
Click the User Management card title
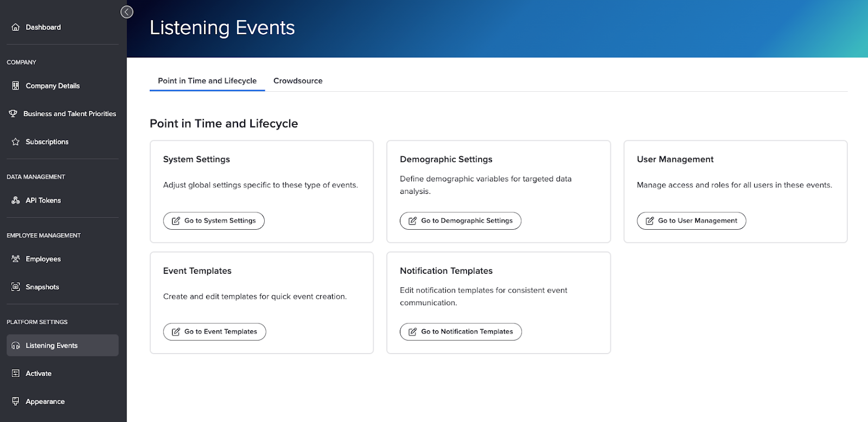[675, 159]
